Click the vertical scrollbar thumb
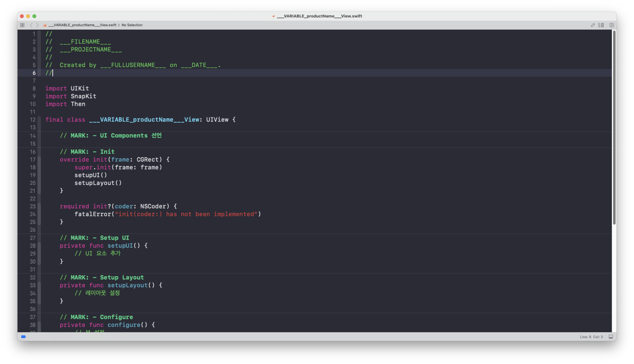Screen dimensions: 634x364 [614, 128]
